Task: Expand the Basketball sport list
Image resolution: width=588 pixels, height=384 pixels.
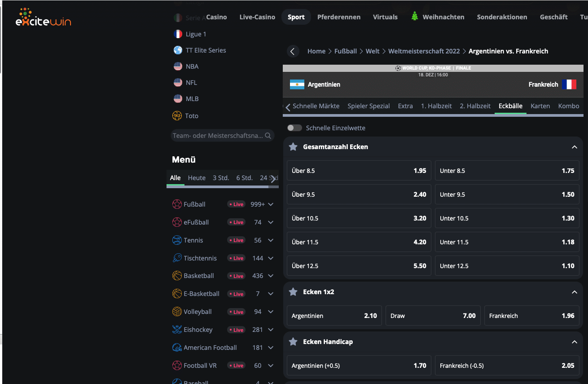Action: coord(271,276)
